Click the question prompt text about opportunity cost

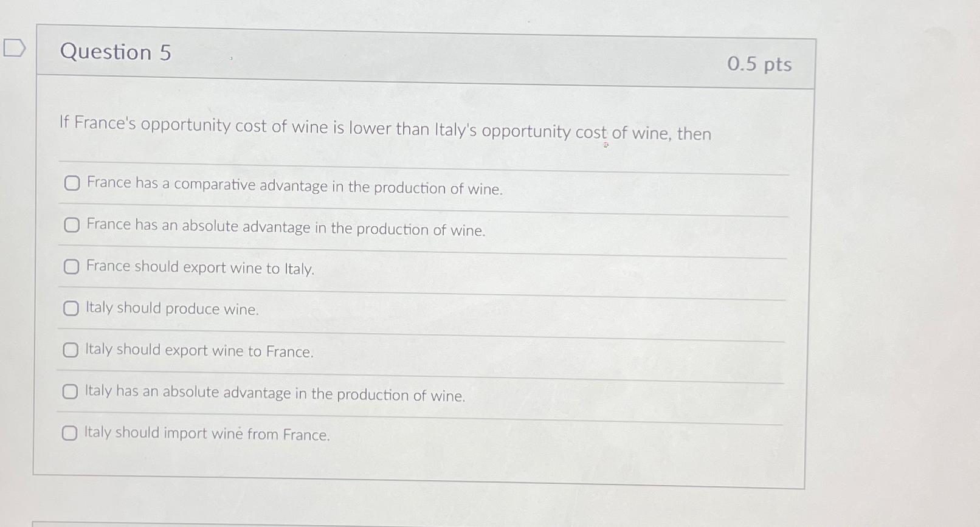click(384, 128)
